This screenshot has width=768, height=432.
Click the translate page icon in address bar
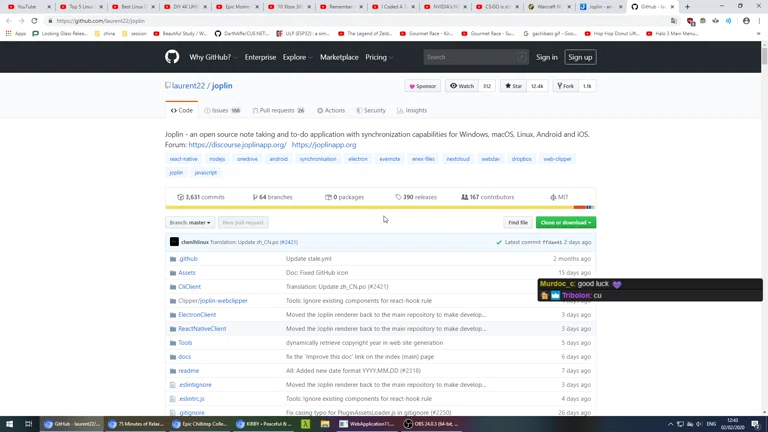pyautogui.click(x=674, y=21)
